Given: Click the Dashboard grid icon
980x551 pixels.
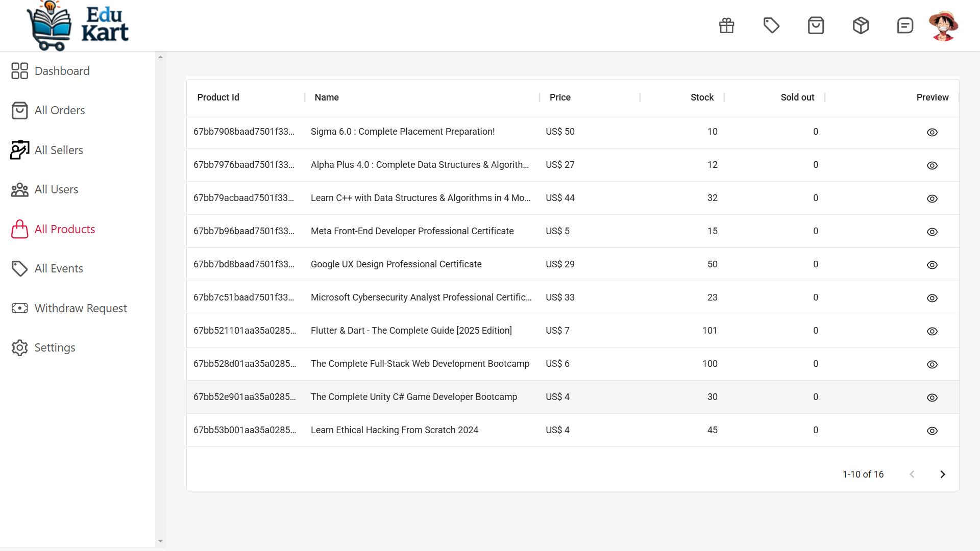Looking at the screenshot, I should (x=19, y=71).
